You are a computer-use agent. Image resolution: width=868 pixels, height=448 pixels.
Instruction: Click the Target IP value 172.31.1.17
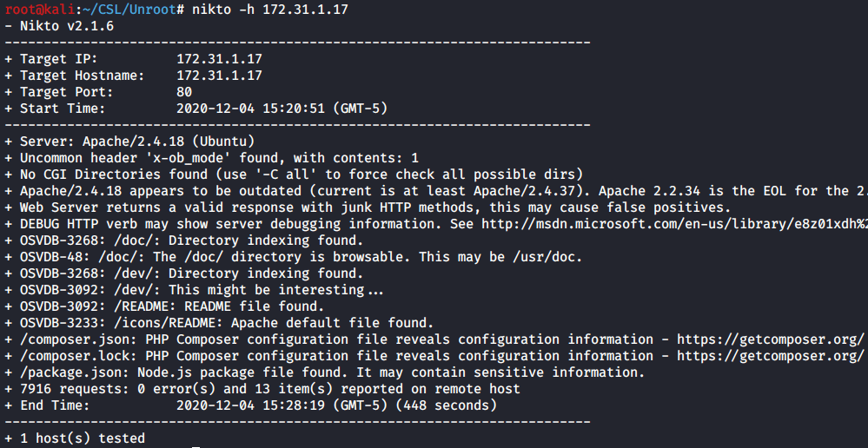point(219,59)
